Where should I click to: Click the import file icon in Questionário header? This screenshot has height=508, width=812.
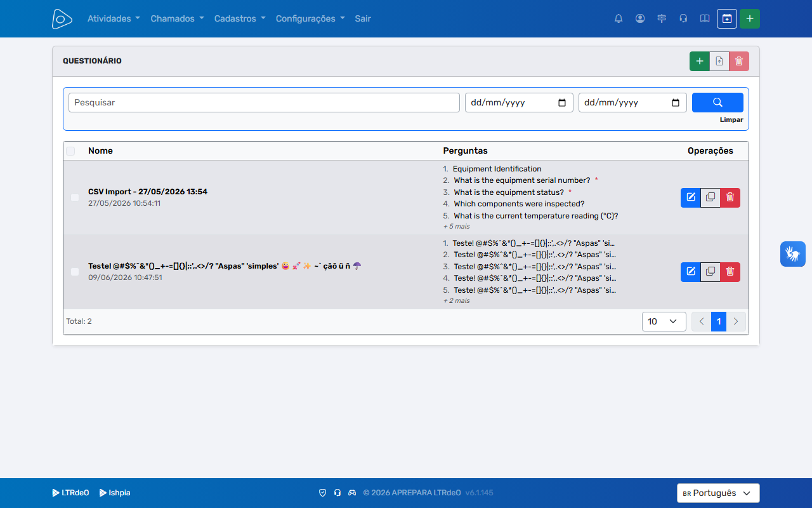pos(719,62)
